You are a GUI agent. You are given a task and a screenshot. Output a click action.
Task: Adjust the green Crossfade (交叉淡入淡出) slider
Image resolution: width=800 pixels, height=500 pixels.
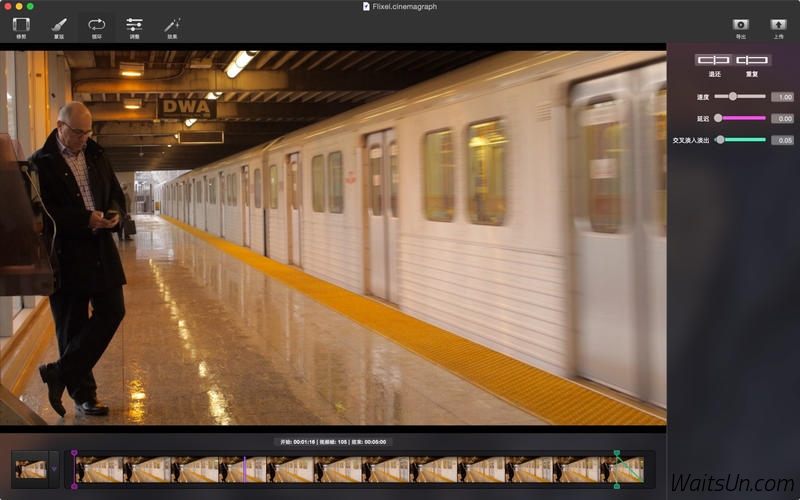coord(740,140)
